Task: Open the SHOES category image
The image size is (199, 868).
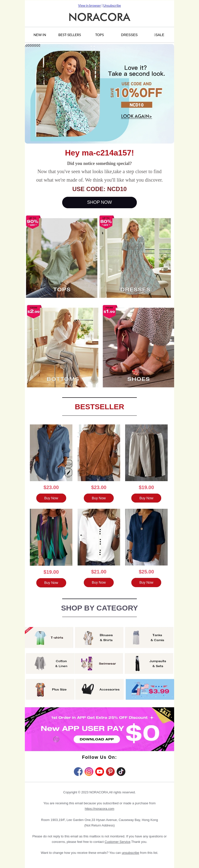Action: 138,347
